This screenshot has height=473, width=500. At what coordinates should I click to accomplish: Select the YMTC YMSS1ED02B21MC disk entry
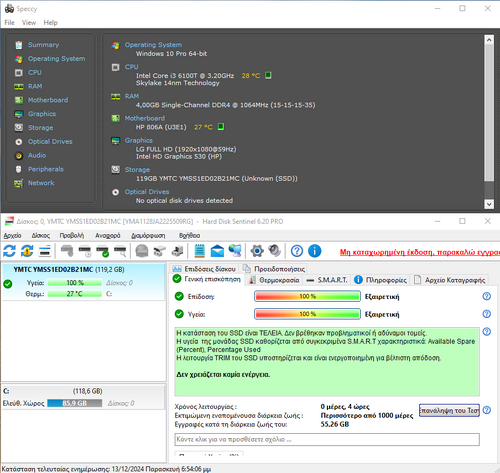coord(83,282)
